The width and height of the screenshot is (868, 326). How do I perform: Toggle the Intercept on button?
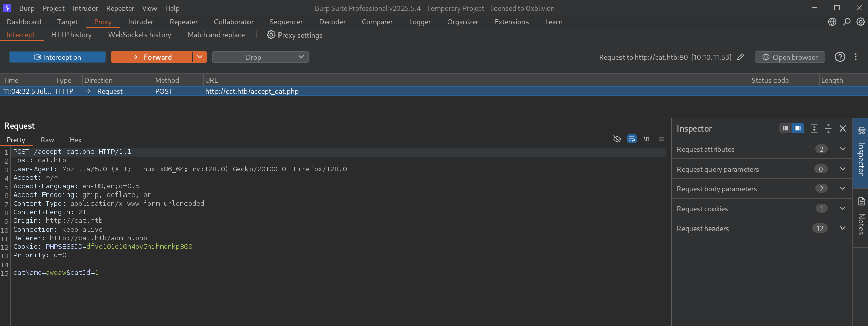[x=57, y=57]
